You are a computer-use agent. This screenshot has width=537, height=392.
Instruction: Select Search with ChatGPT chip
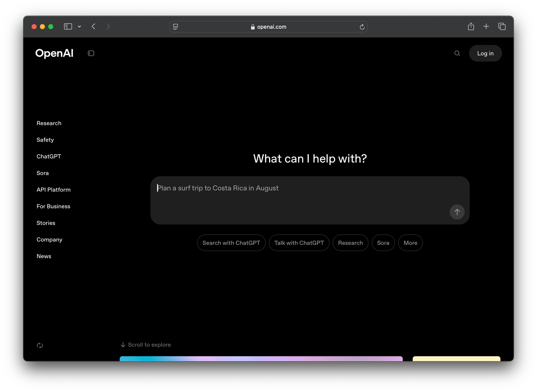click(231, 243)
